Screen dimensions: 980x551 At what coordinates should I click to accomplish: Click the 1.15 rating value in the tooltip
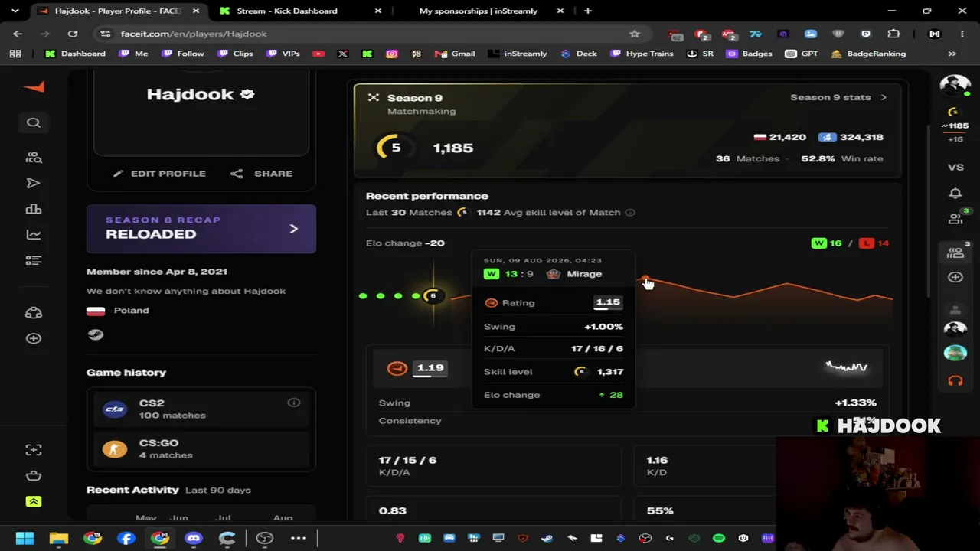[608, 302]
